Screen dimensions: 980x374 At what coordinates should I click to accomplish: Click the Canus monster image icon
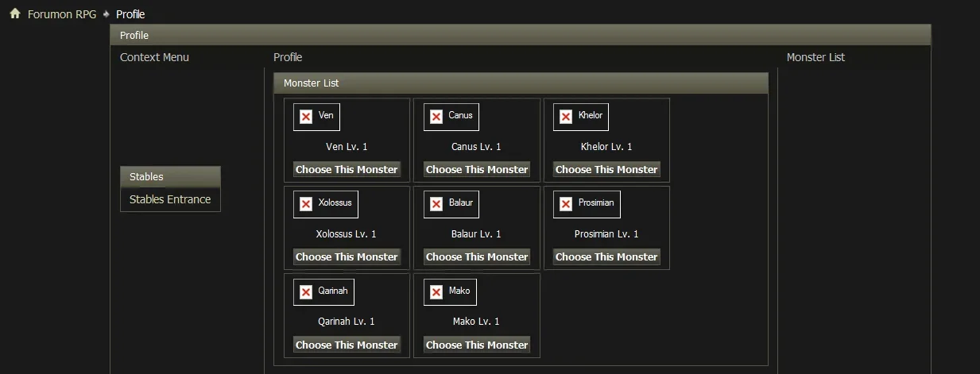451,117
